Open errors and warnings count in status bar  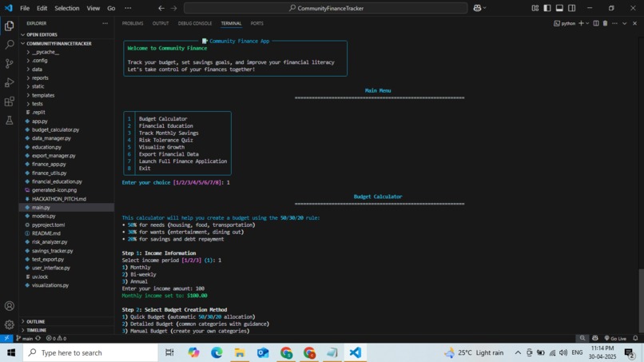56,338
